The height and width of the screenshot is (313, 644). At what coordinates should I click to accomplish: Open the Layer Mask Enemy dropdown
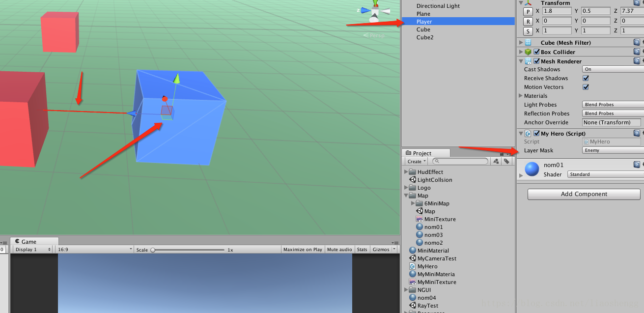pos(613,150)
